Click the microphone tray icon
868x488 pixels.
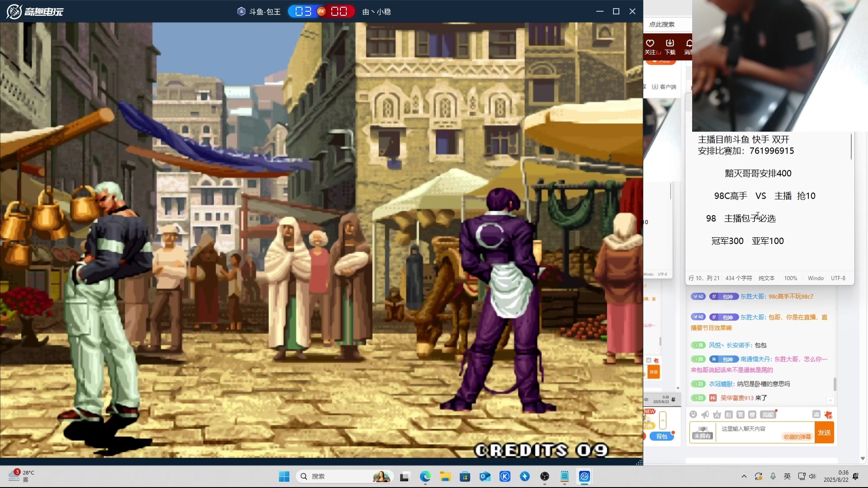coord(773,476)
